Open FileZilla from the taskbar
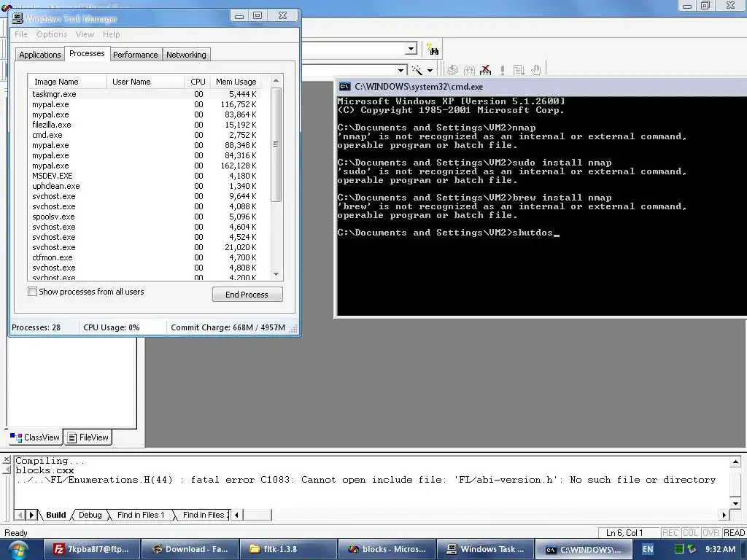Image resolution: width=747 pixels, height=560 pixels. point(92,549)
